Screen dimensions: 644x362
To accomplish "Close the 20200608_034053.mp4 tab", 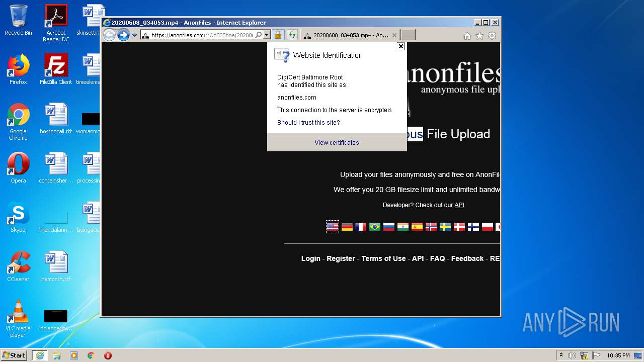I will 394,35.
